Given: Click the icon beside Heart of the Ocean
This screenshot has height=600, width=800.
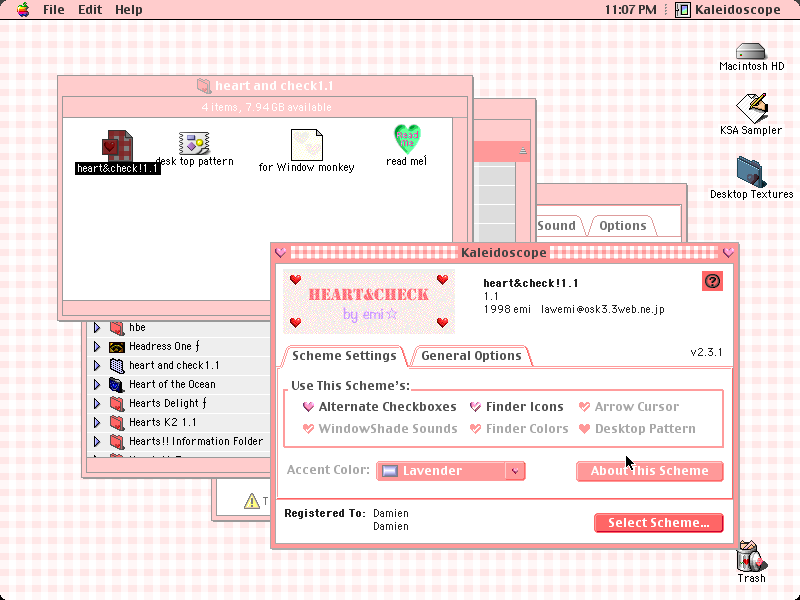Looking at the screenshot, I should click(x=117, y=385).
